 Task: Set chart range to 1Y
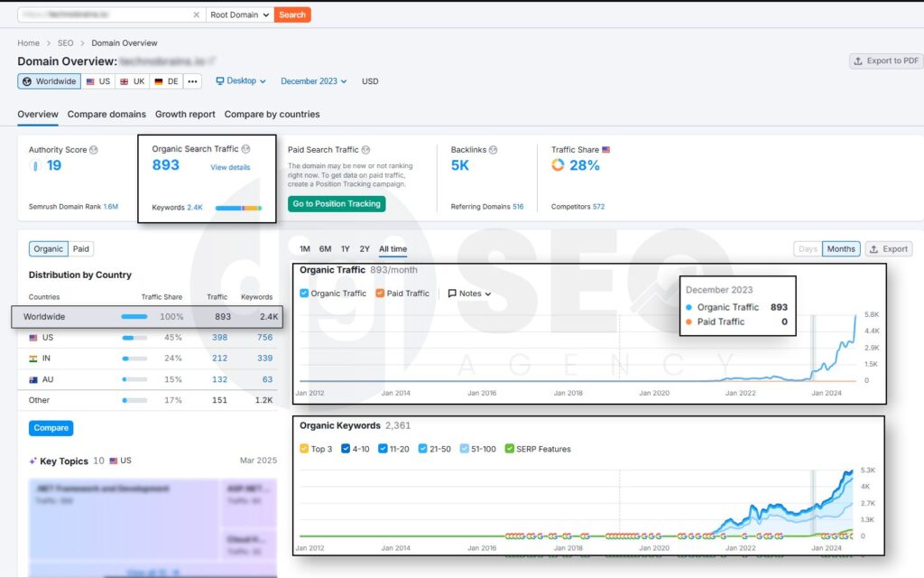pyautogui.click(x=346, y=249)
